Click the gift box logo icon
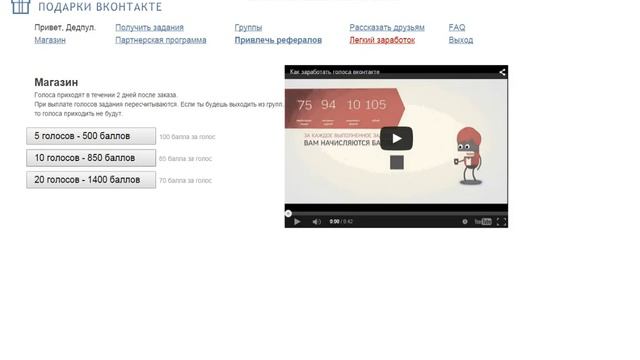 pyautogui.click(x=20, y=6)
